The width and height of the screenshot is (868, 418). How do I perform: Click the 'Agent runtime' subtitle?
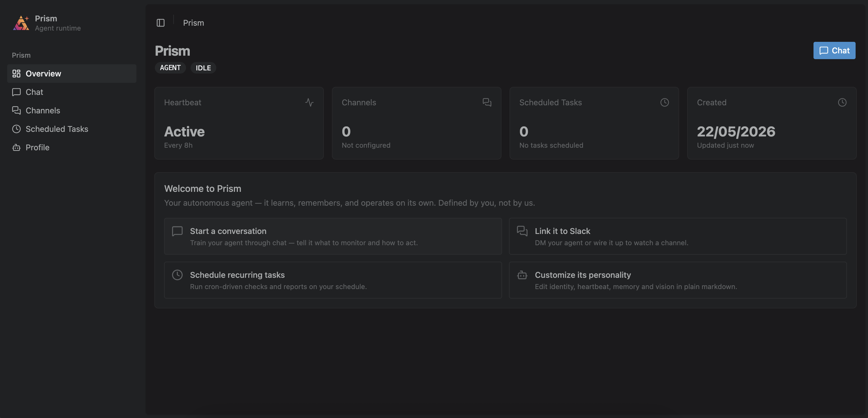pyautogui.click(x=58, y=28)
